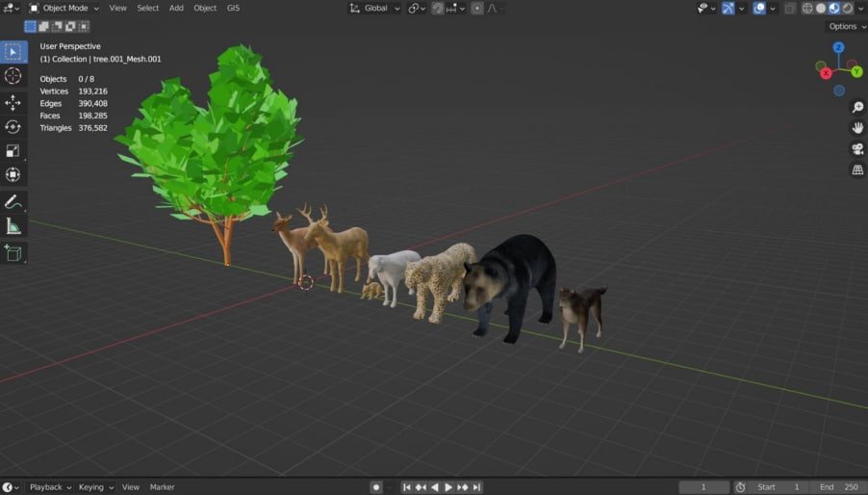Select the Move tool
This screenshot has height=495, width=868.
pos(13,102)
